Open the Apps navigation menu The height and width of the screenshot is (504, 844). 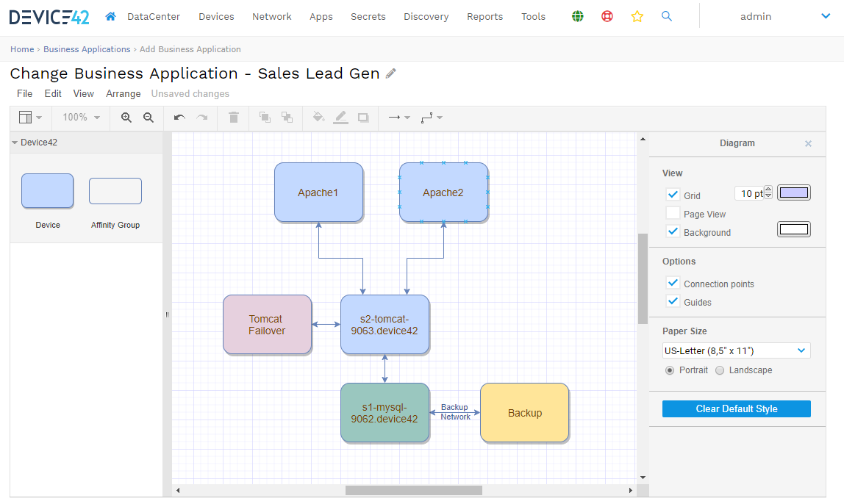(321, 17)
